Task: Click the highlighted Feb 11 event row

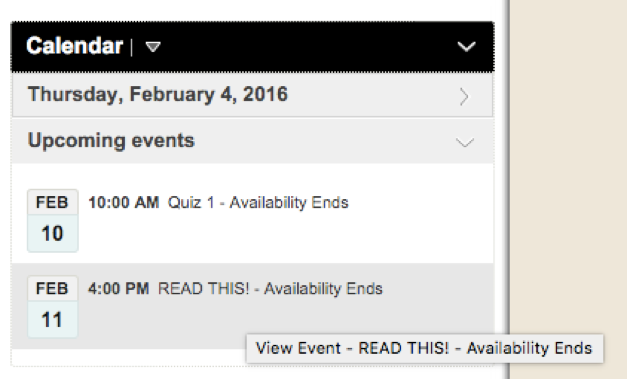Action: pos(253,306)
